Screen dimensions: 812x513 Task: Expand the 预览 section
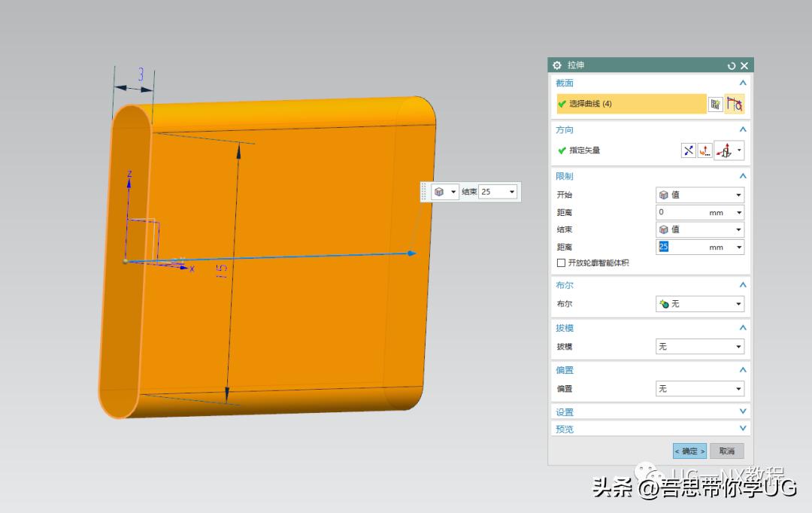pyautogui.click(x=743, y=429)
